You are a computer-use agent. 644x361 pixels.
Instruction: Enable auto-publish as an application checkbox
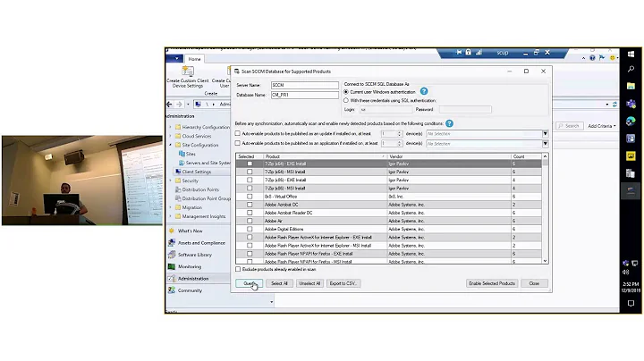tap(237, 143)
